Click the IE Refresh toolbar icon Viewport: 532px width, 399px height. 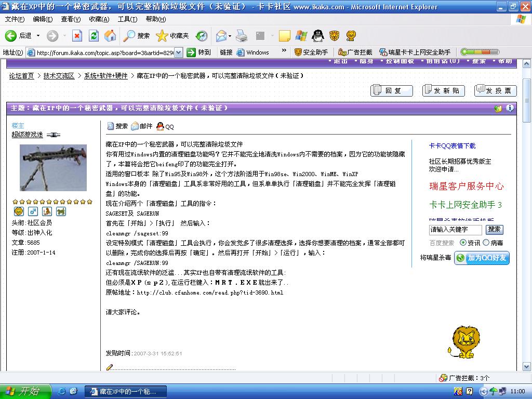[94, 35]
